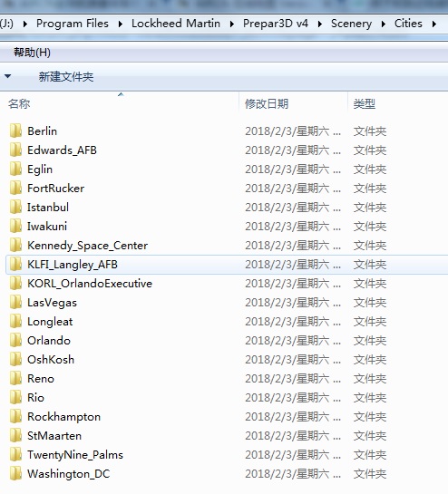Click the Reno folder icon
This screenshot has height=494, width=448.
click(15, 379)
